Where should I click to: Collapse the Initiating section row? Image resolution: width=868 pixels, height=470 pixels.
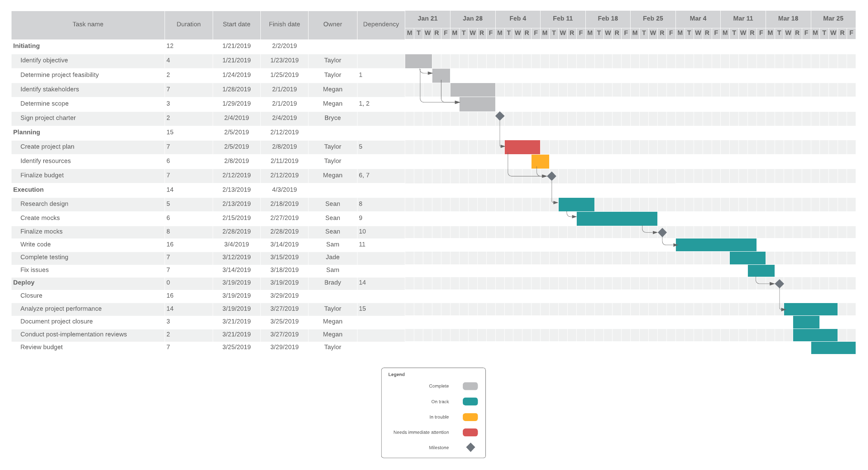point(26,46)
